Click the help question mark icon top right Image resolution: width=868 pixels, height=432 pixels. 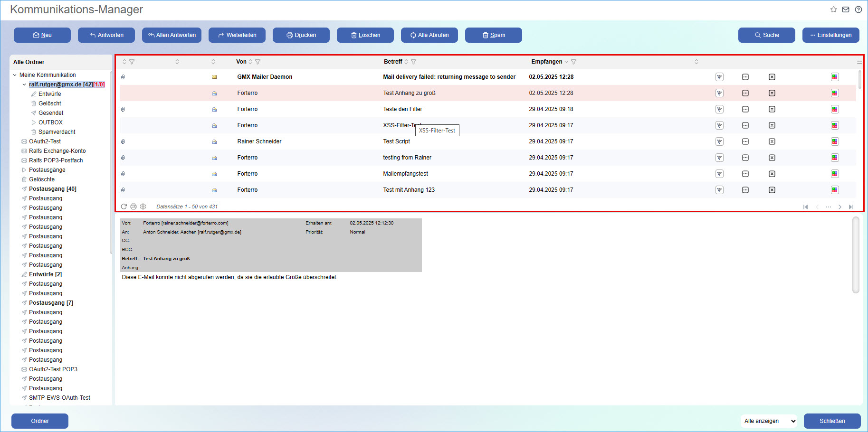pos(858,9)
